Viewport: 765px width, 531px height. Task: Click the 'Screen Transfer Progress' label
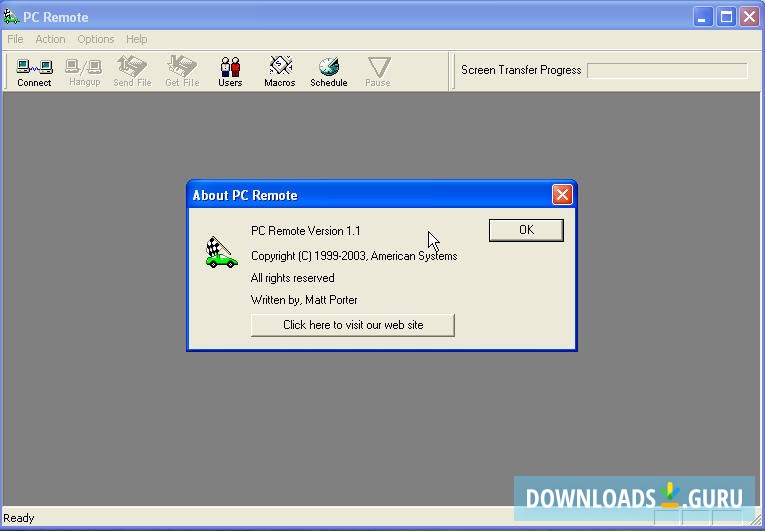pos(521,70)
